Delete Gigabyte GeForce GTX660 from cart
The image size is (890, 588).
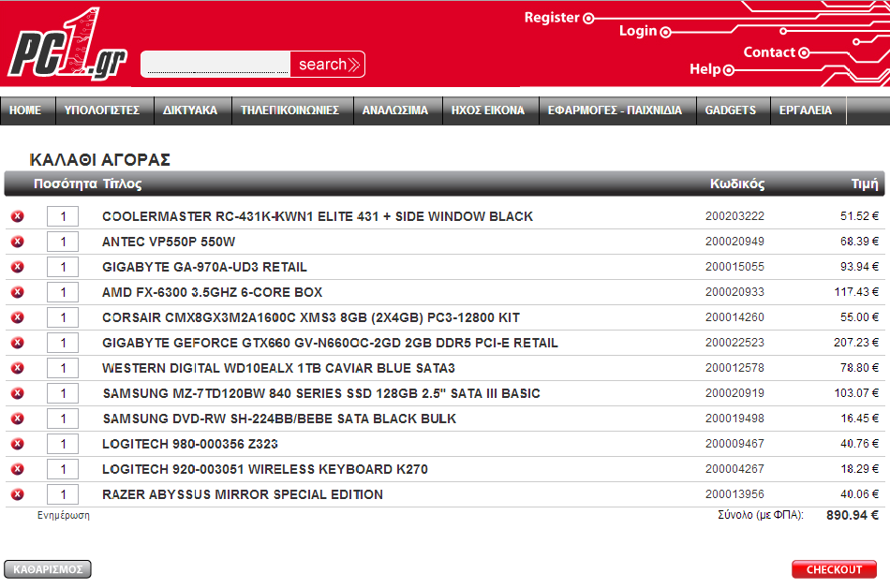[x=18, y=343]
